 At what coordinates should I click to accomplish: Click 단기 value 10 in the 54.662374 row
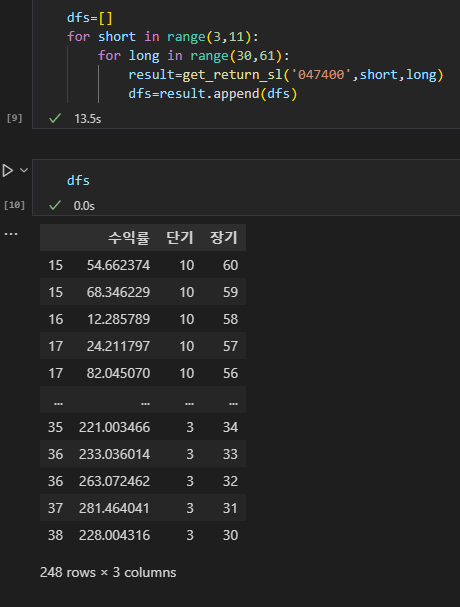click(x=187, y=265)
